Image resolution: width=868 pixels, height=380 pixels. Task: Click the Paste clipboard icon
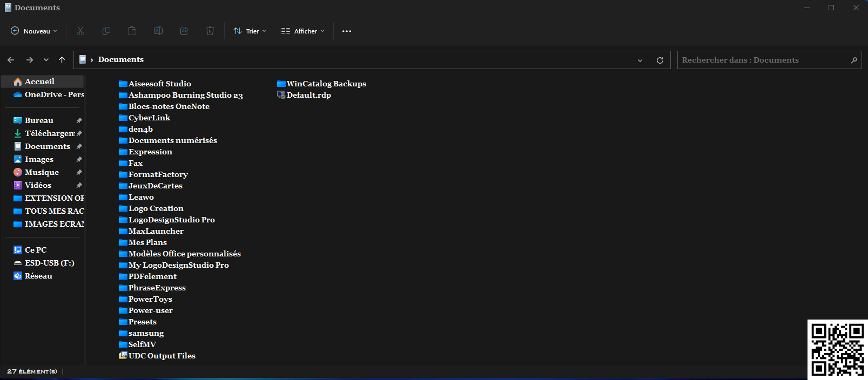132,31
